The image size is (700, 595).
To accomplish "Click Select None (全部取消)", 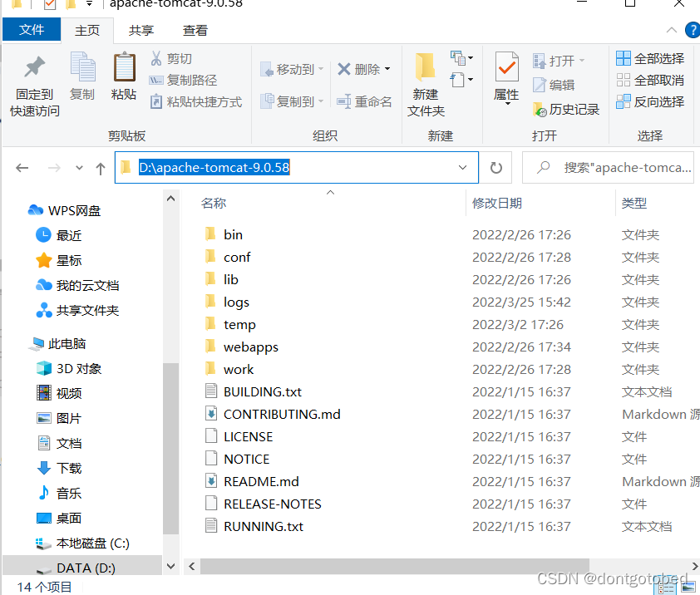I will [x=650, y=81].
